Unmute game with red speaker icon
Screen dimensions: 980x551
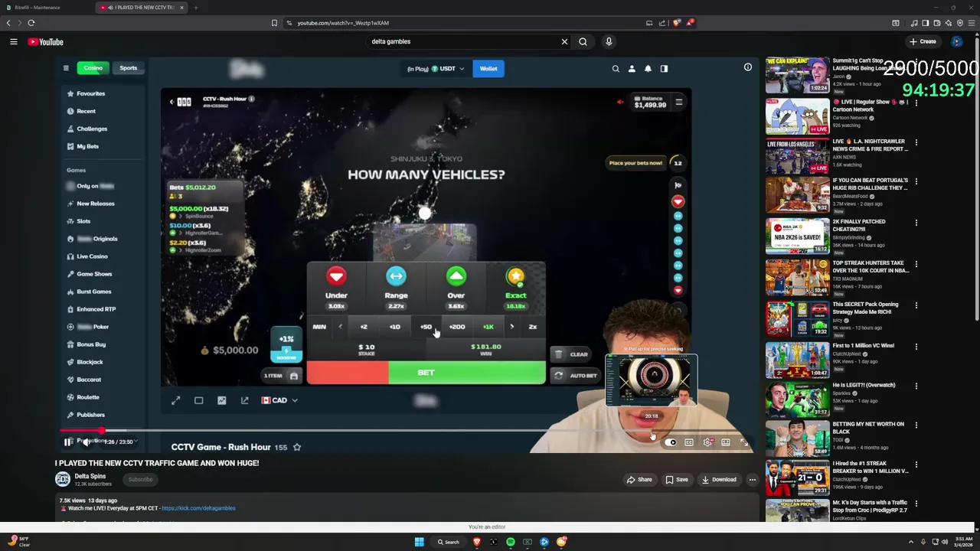[x=620, y=102]
